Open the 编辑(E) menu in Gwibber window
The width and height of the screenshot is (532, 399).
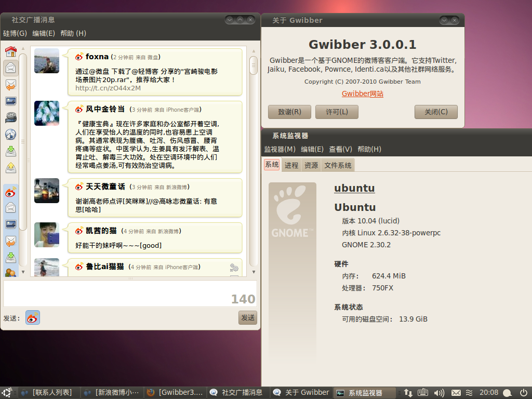(44, 33)
